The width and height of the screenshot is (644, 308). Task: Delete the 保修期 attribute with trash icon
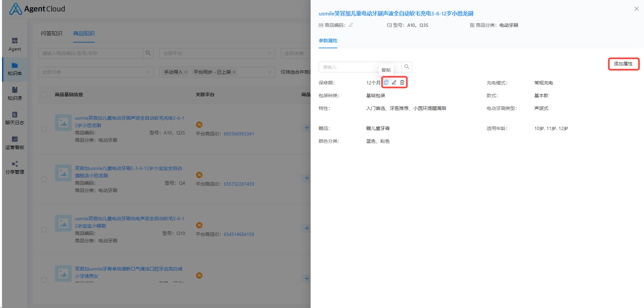point(402,82)
